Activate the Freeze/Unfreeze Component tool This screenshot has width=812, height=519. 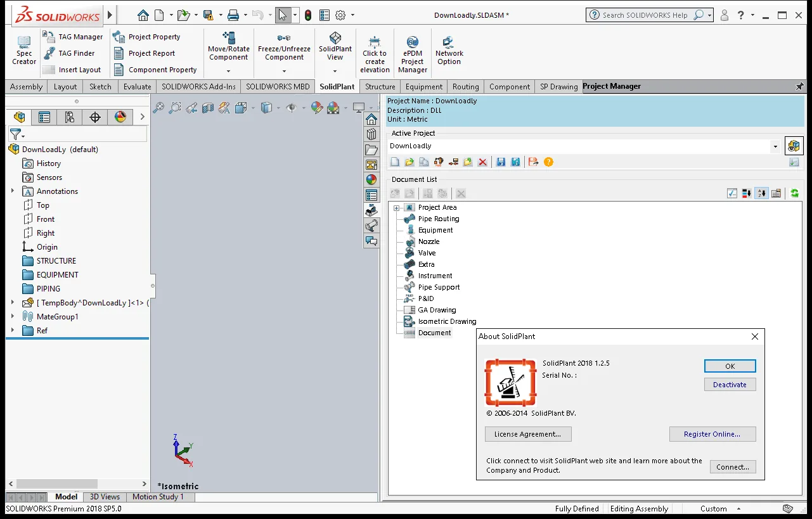(284, 46)
